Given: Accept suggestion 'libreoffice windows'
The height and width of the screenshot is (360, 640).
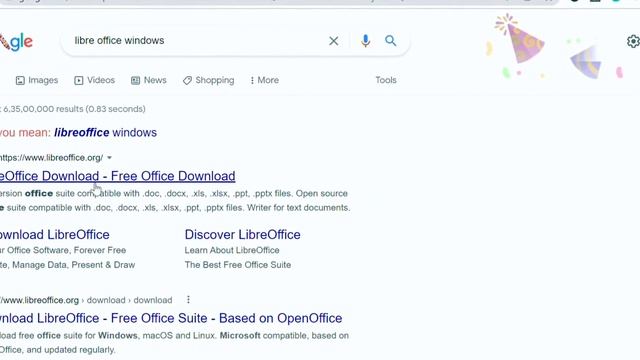Looking at the screenshot, I should coord(105,133).
